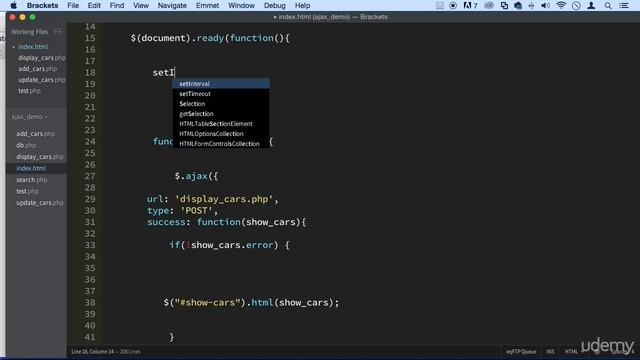Click 'display_cars.php' string on line 29
Screen dimensions: 640x360
224,199
